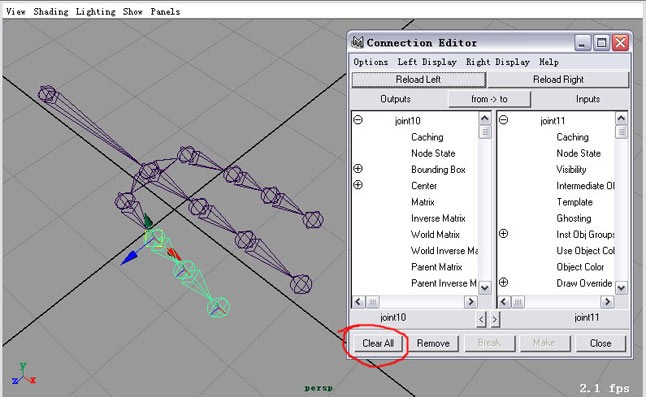Click scroll-down arrow of Outputs list
Screen dimensions: 646x397
click(485, 287)
